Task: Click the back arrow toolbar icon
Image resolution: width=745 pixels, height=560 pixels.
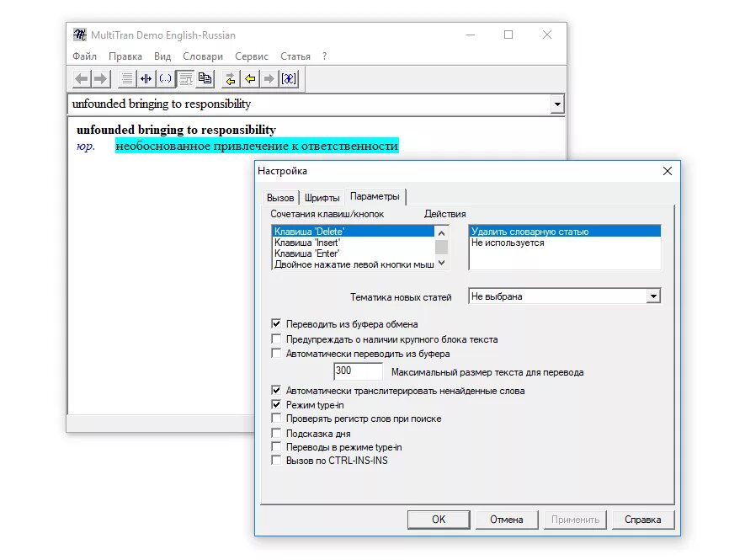Action: tap(82, 78)
